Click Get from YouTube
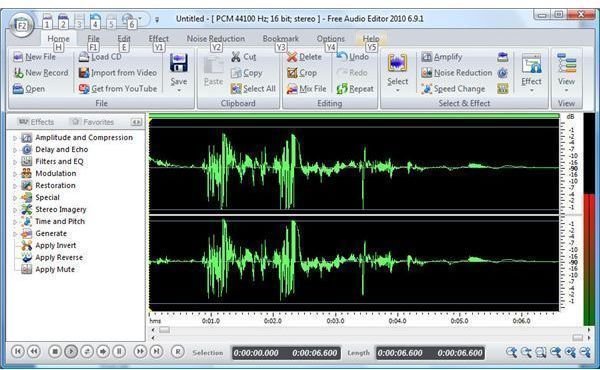This screenshot has height=370, width=600. (x=117, y=89)
